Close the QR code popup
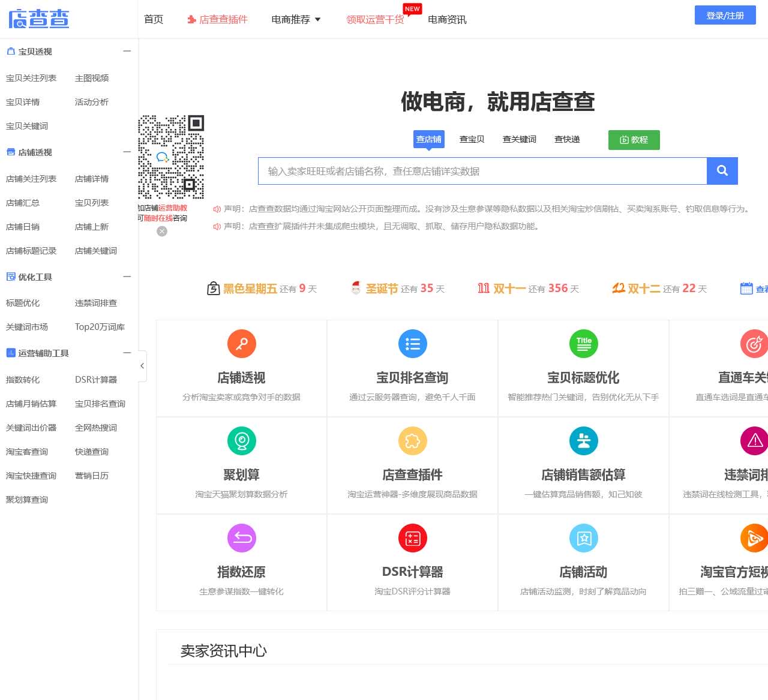Image resolution: width=768 pixels, height=700 pixels. point(162,232)
